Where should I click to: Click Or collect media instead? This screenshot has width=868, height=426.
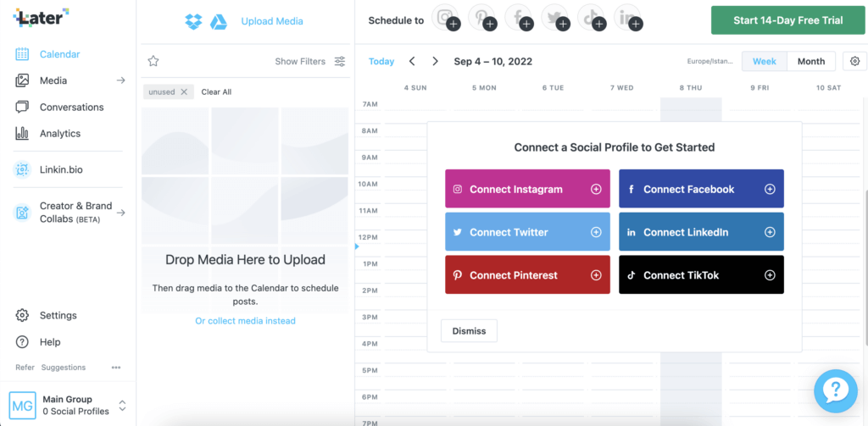click(x=245, y=321)
